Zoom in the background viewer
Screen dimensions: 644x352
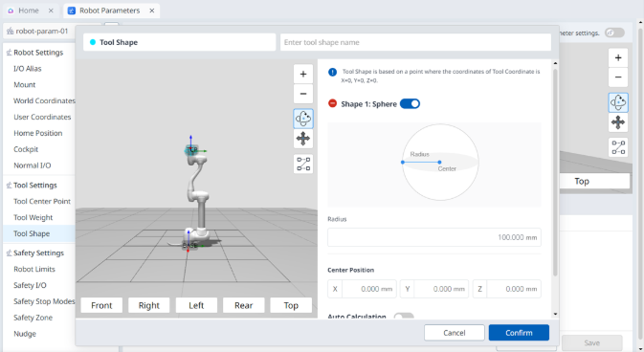618,58
